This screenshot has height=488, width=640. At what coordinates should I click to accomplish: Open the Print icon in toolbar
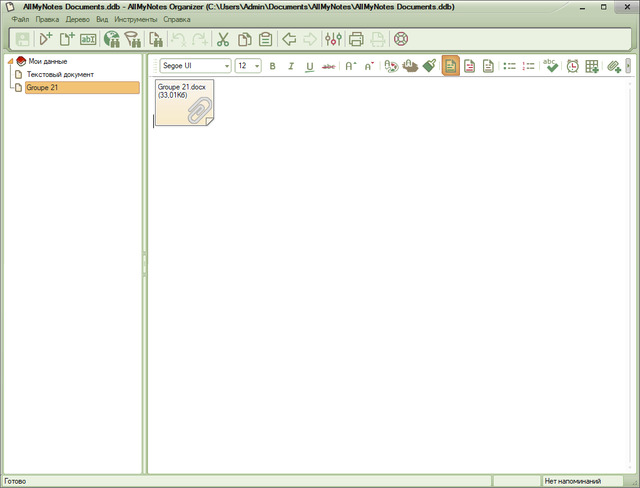coord(356,40)
